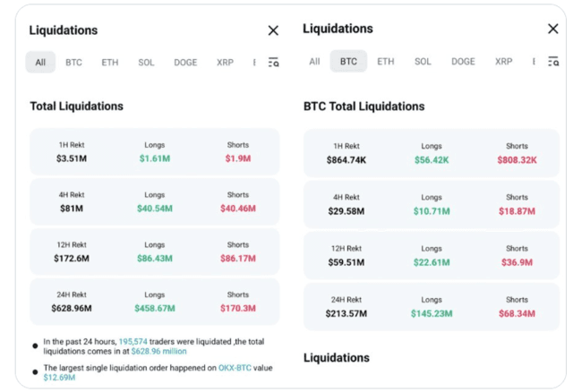573x392 pixels.
Task: Select the 24H Rekt $213.57M BTC row
Action: coord(432,307)
